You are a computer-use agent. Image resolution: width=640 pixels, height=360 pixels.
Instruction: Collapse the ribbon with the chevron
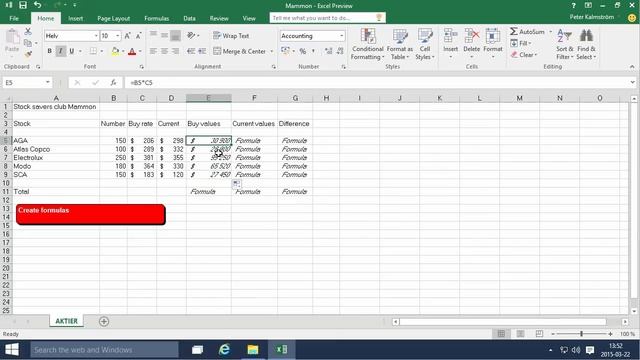point(632,67)
